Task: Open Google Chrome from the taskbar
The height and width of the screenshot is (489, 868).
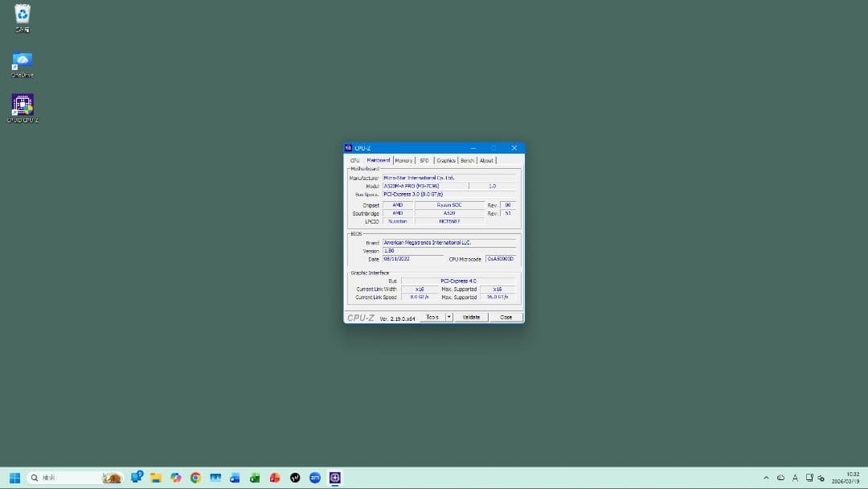Action: pyautogui.click(x=195, y=478)
